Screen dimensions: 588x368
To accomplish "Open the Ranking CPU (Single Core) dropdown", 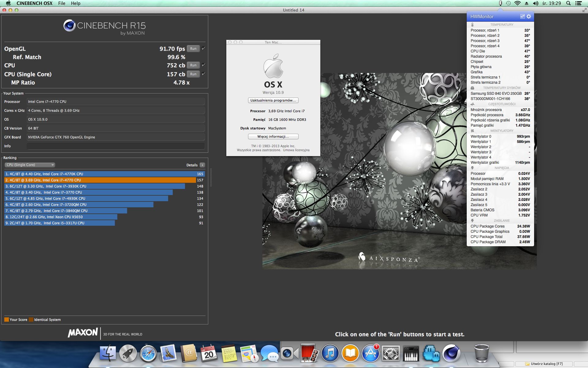I will (x=30, y=165).
